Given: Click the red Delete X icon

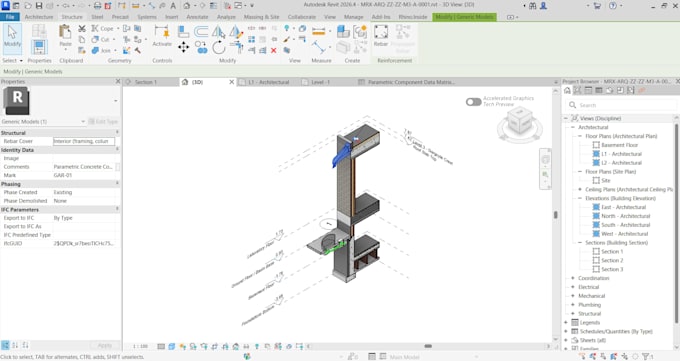Looking at the screenshot, I should tap(274, 50).
